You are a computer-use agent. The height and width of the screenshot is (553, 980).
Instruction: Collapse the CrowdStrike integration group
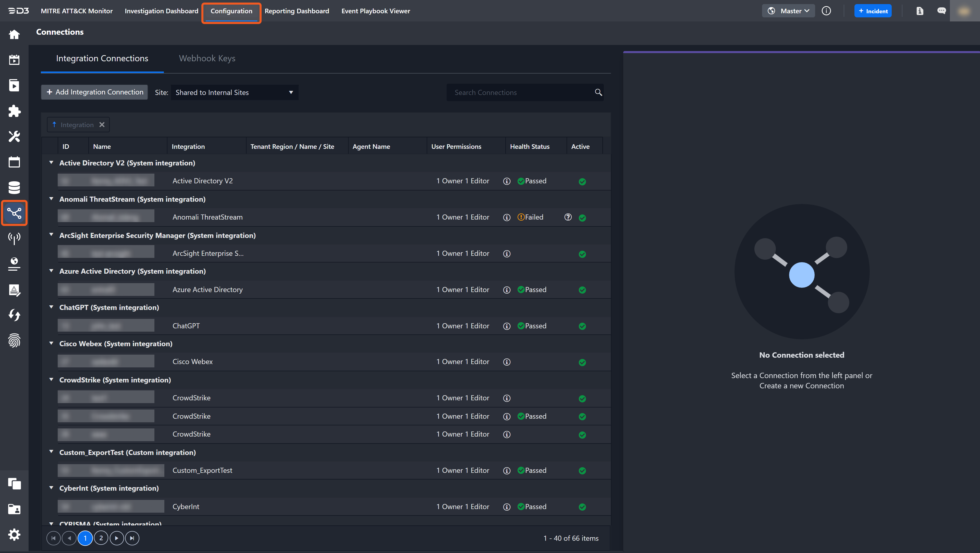(x=51, y=379)
